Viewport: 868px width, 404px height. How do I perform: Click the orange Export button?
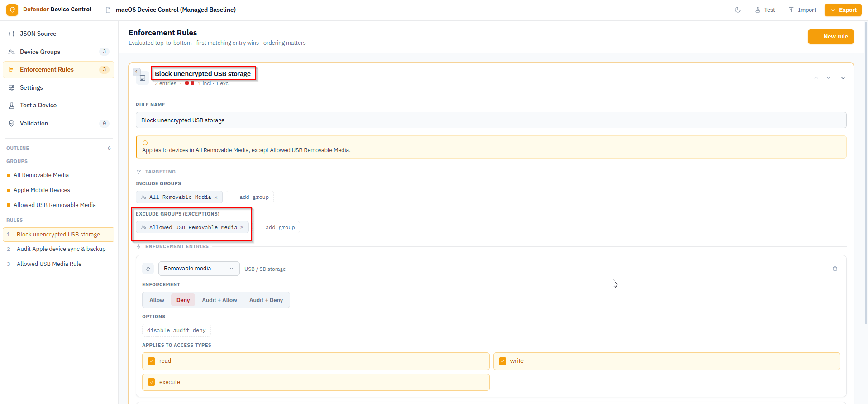point(843,10)
